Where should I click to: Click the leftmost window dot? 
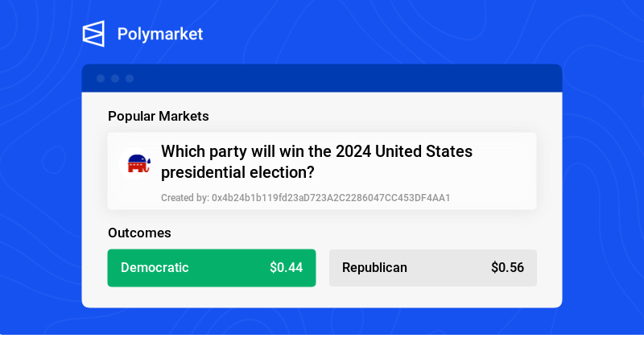tap(101, 78)
